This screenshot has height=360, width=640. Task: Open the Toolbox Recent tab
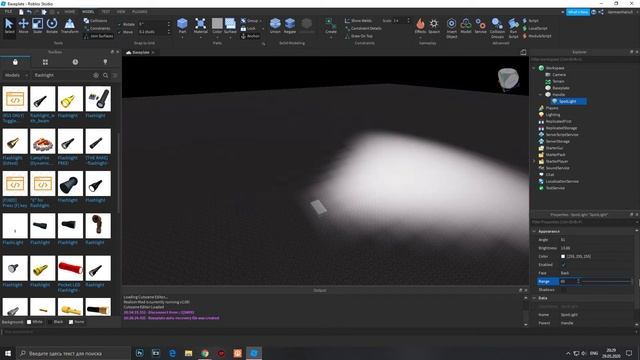75,62
